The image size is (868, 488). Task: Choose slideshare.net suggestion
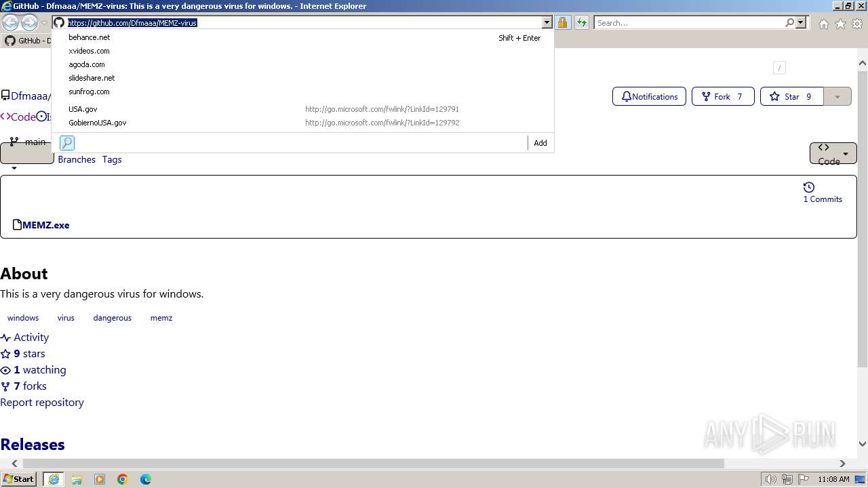click(x=302, y=78)
